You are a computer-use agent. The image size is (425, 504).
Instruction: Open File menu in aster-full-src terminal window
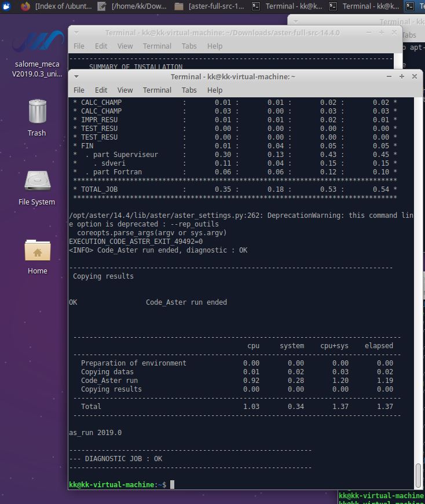[79, 46]
